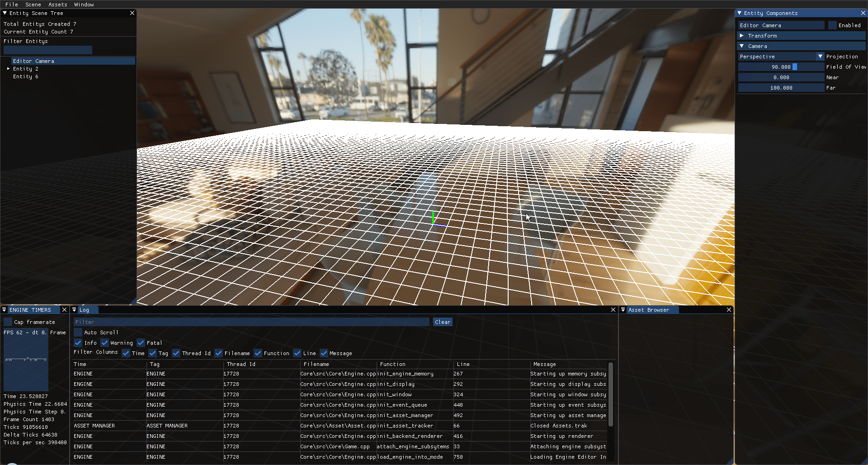Expand the Entity 2 tree node

point(8,69)
